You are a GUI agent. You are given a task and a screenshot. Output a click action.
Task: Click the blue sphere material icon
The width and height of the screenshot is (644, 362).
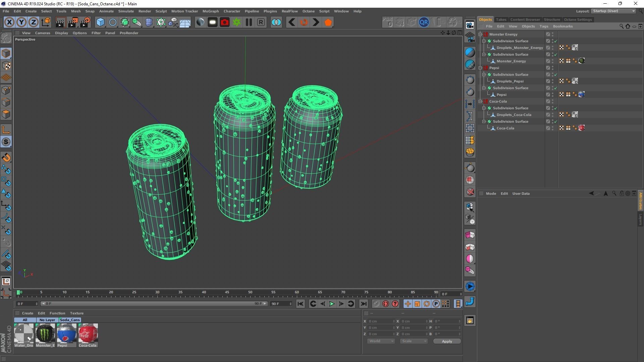pyautogui.click(x=470, y=52)
